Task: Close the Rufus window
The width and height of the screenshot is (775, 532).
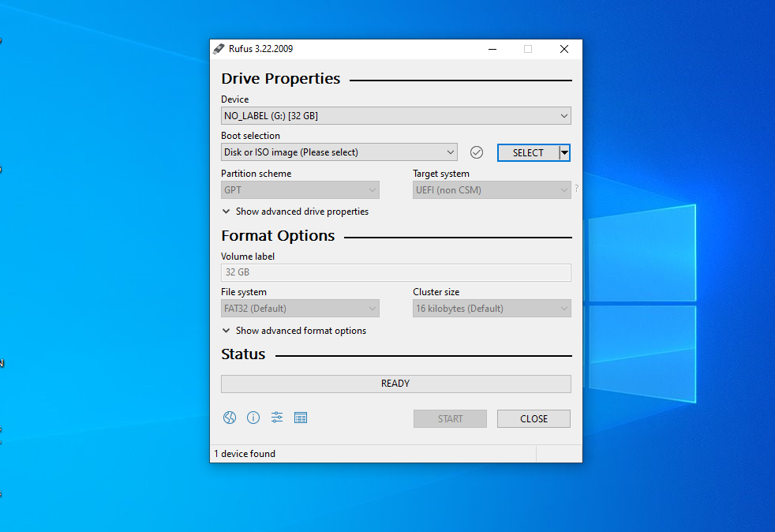Action: click(x=564, y=49)
